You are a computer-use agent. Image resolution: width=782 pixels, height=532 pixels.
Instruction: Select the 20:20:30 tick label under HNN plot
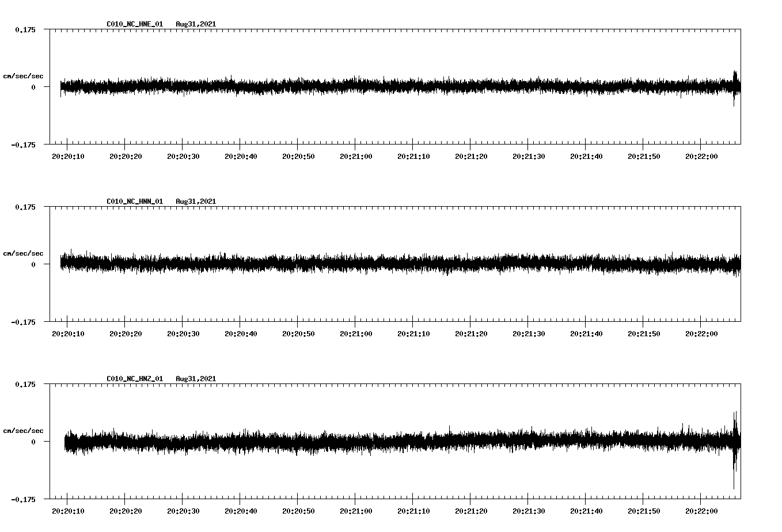tap(183, 334)
